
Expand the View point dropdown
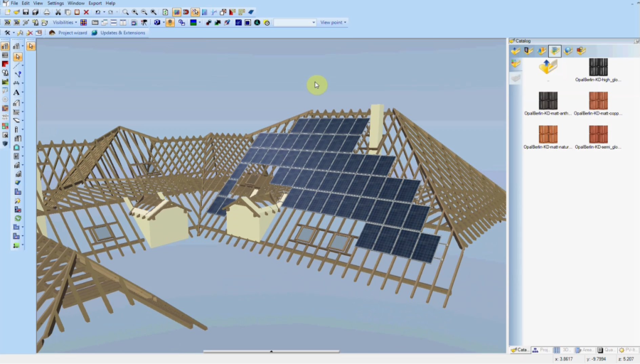[x=334, y=23]
